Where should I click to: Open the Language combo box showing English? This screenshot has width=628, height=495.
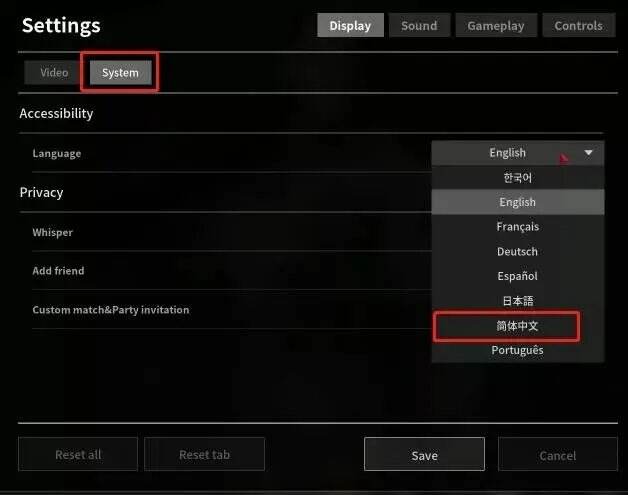517,153
